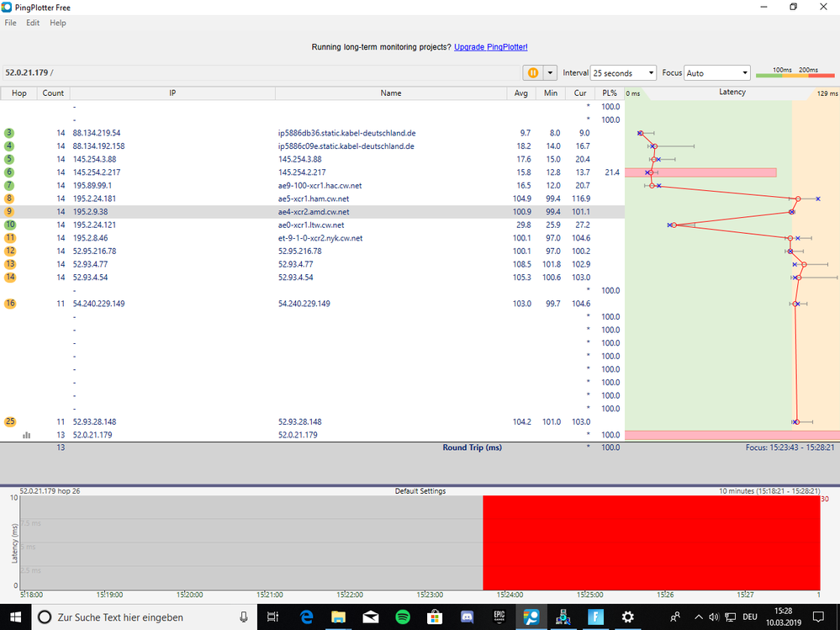
Task: Click the red packet loss area in timeline graph
Action: click(651, 543)
